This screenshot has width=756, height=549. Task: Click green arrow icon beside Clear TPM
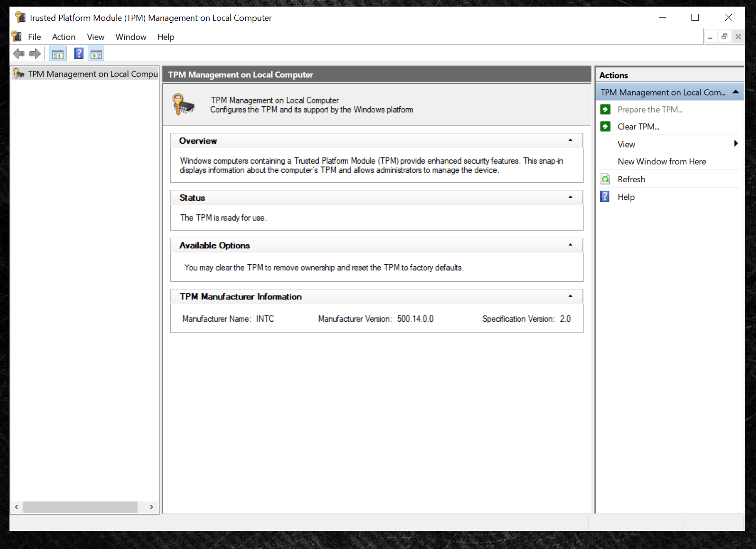click(x=606, y=127)
